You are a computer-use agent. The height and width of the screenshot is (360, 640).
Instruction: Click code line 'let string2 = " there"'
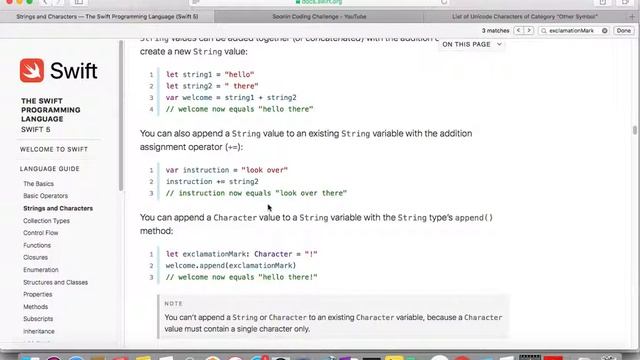point(212,86)
